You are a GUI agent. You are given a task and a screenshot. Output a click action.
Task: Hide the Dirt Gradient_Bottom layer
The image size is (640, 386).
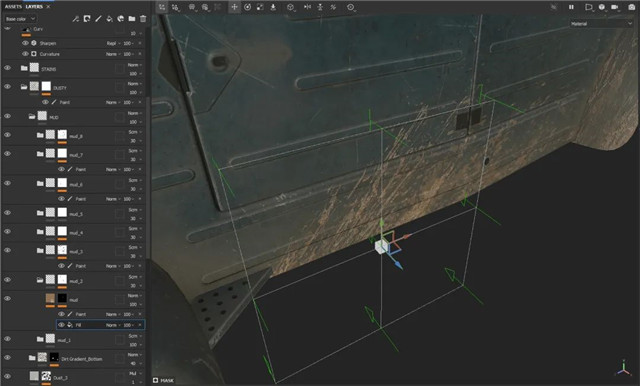pyautogui.click(x=7, y=357)
